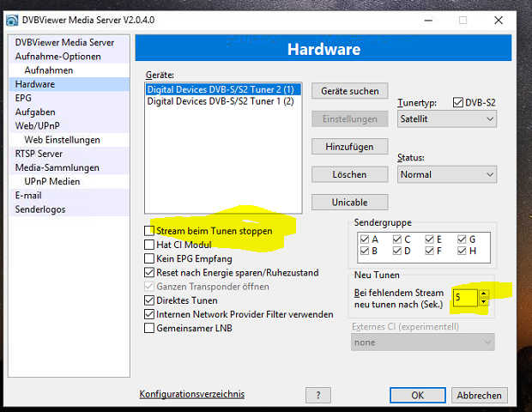Close the DVBViewer Media Server window

pos(499,21)
